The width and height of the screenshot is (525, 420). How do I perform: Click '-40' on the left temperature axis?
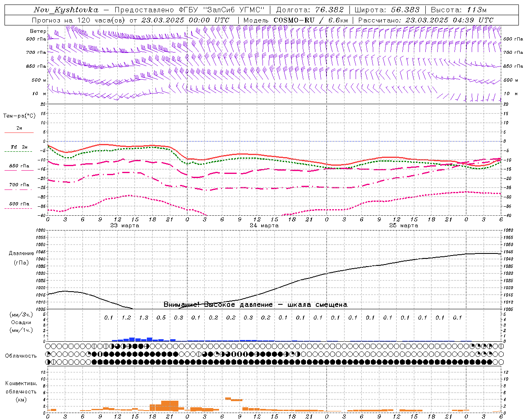[x=42, y=215]
